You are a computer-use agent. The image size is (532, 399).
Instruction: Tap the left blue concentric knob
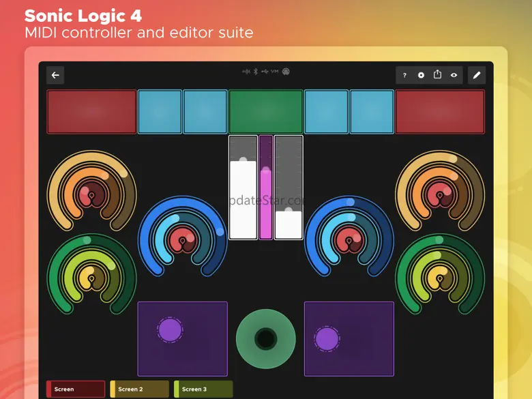(183, 236)
